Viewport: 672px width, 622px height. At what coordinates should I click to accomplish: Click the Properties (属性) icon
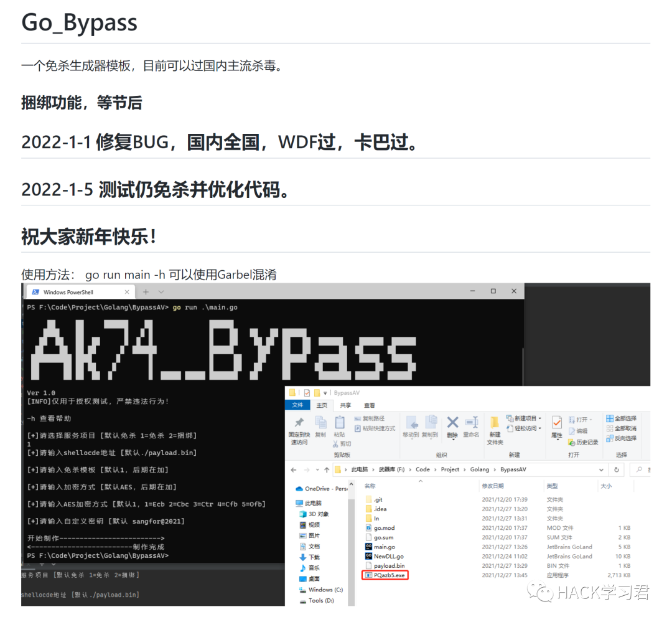[557, 423]
